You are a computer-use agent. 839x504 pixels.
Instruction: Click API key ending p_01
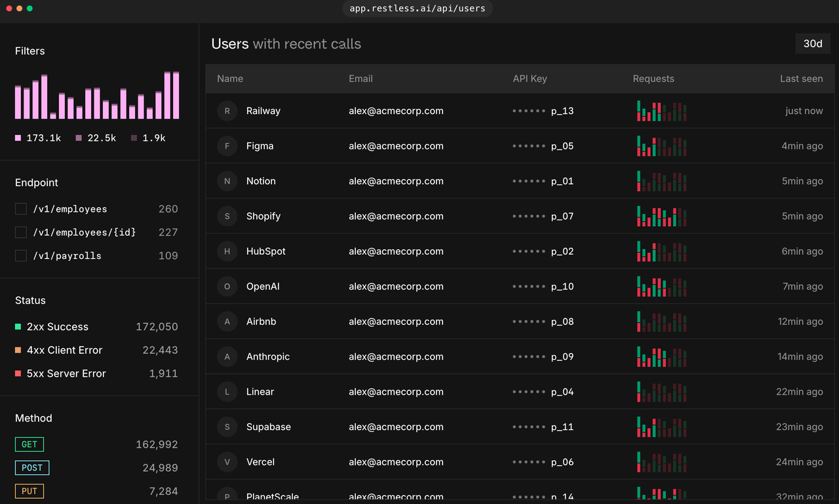click(x=543, y=181)
